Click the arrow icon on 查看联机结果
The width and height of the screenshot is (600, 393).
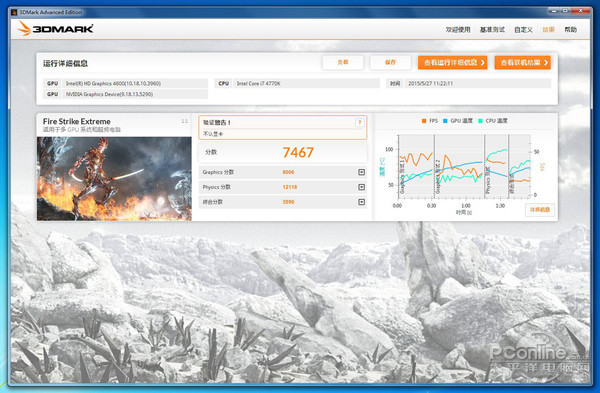[546, 62]
